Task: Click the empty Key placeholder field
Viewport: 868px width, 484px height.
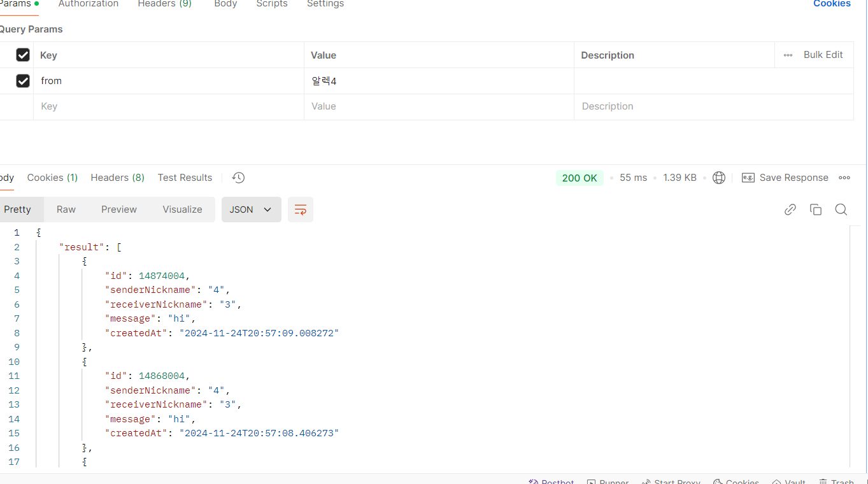Action: pos(169,106)
